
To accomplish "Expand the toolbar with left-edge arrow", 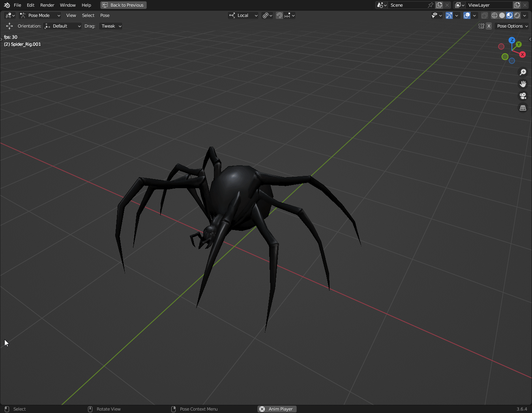I will [x=1, y=39].
